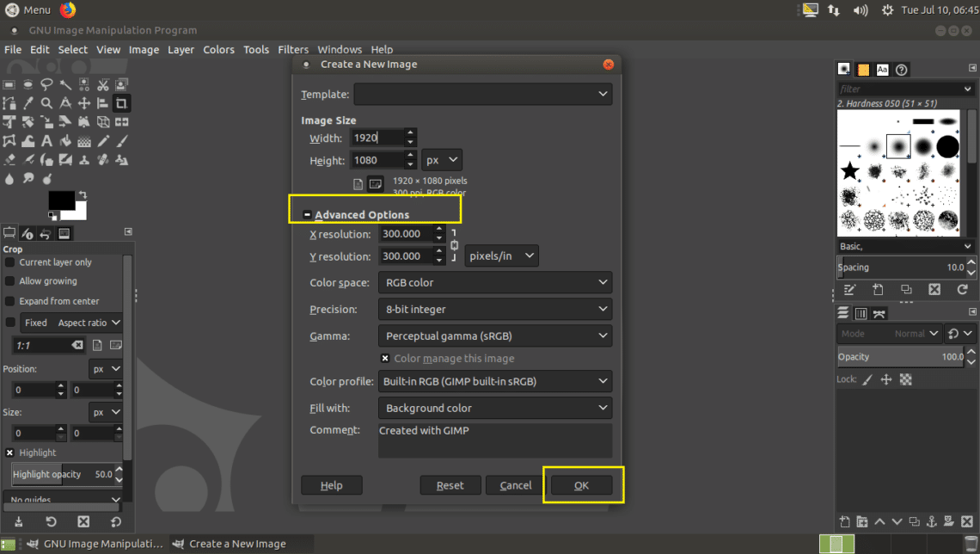Select the Measure compass tool
Screen dimensions: 980x554
pos(65,103)
